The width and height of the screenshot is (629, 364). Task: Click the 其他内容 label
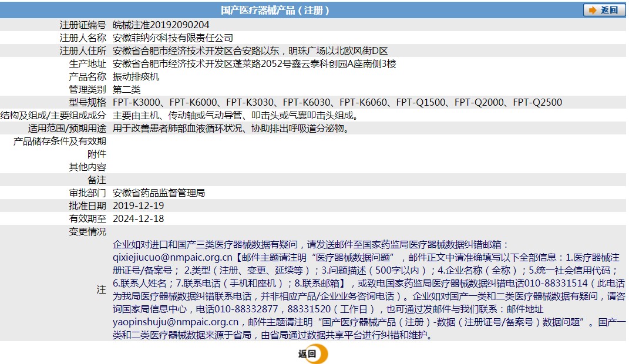point(88,167)
